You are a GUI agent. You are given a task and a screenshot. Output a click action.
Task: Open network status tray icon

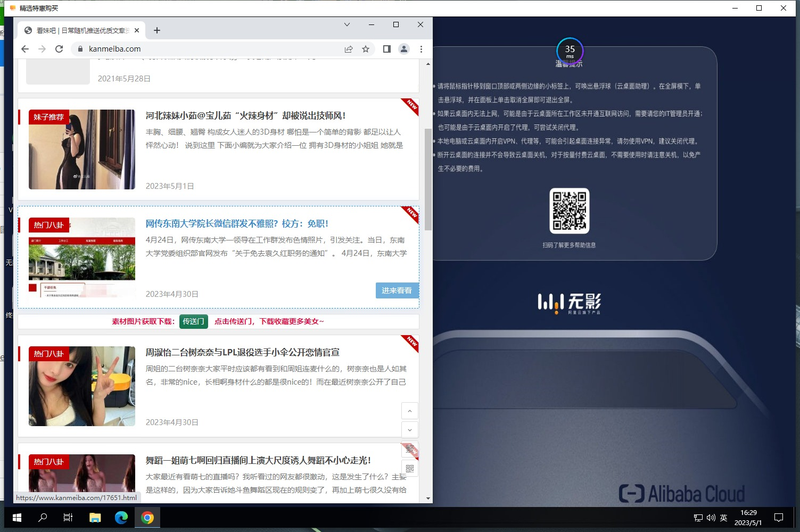698,518
